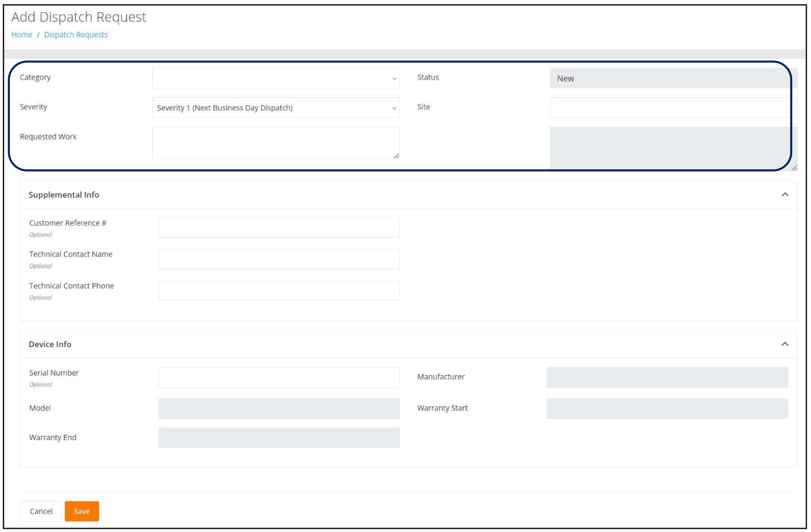Click the Warranty Start label
Viewport: 811px width, 532px height.
coord(442,408)
